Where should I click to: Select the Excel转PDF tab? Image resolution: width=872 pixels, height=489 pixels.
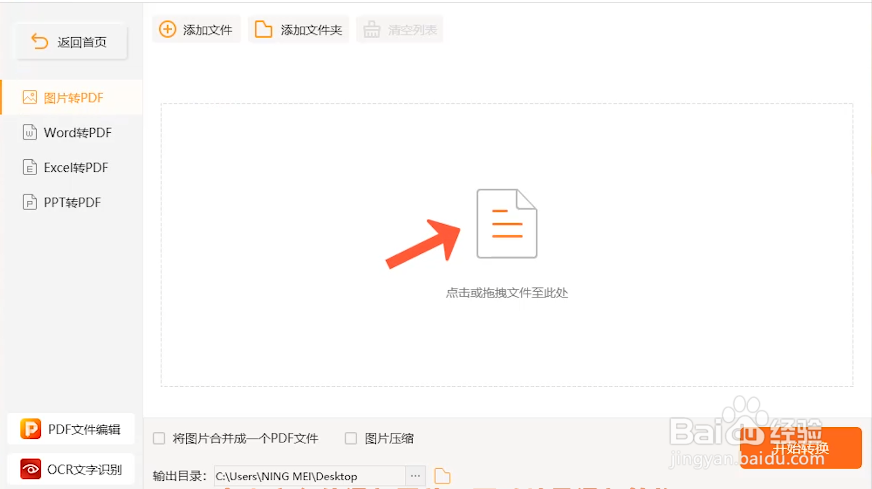pyautogui.click(x=71, y=167)
